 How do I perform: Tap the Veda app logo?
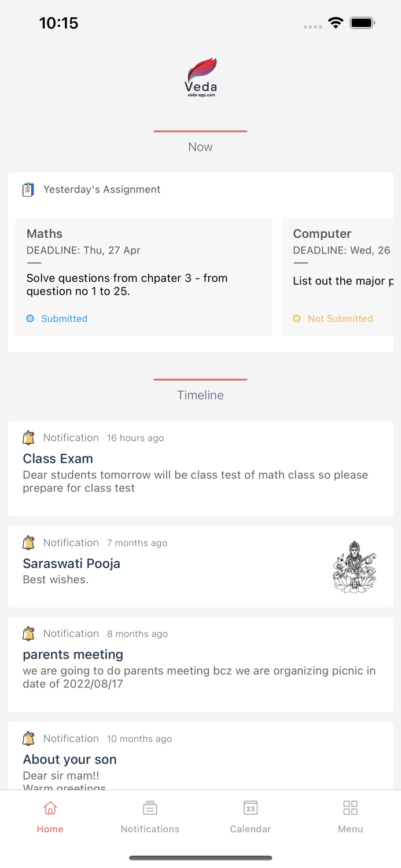tap(200, 75)
